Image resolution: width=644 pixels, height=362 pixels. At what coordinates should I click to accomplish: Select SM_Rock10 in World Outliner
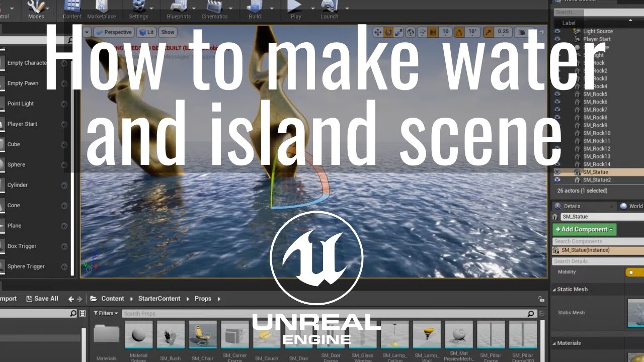[x=596, y=133]
